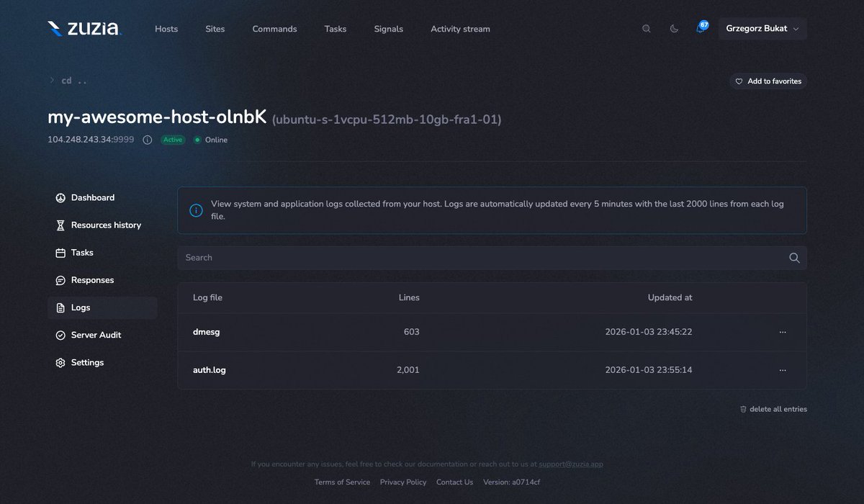Open three-dots menu for dmesg row

pos(783,332)
